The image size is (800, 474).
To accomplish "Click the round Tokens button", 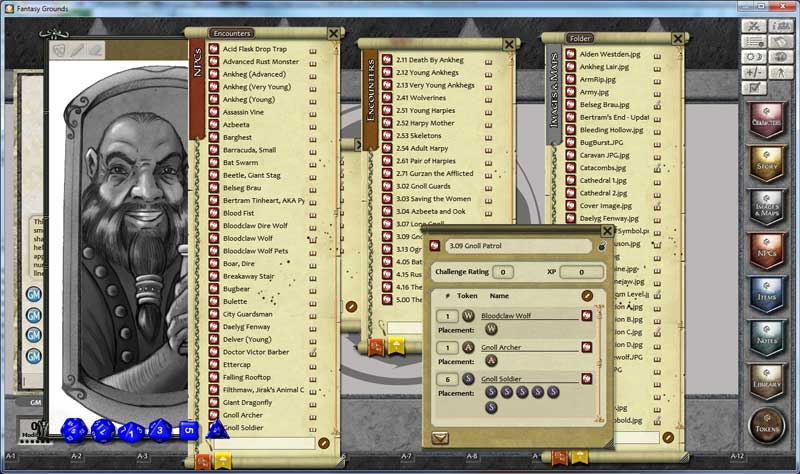I will coord(768,425).
